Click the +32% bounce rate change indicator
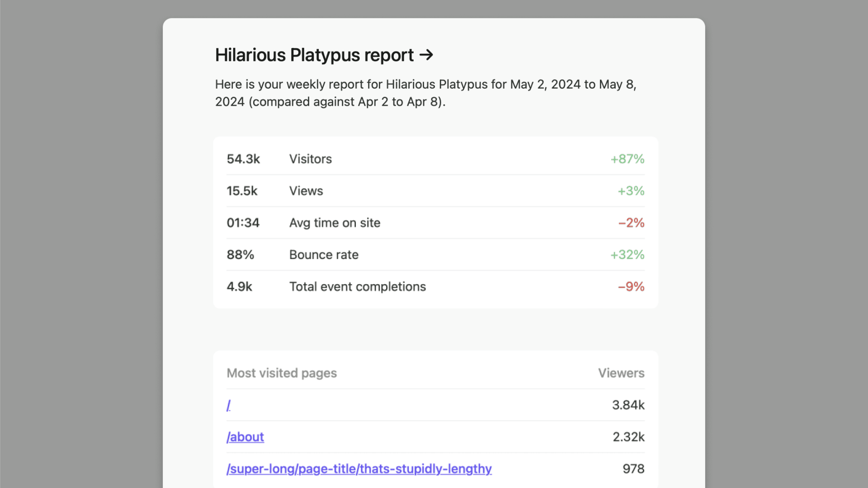The width and height of the screenshot is (868, 488). 627,254
